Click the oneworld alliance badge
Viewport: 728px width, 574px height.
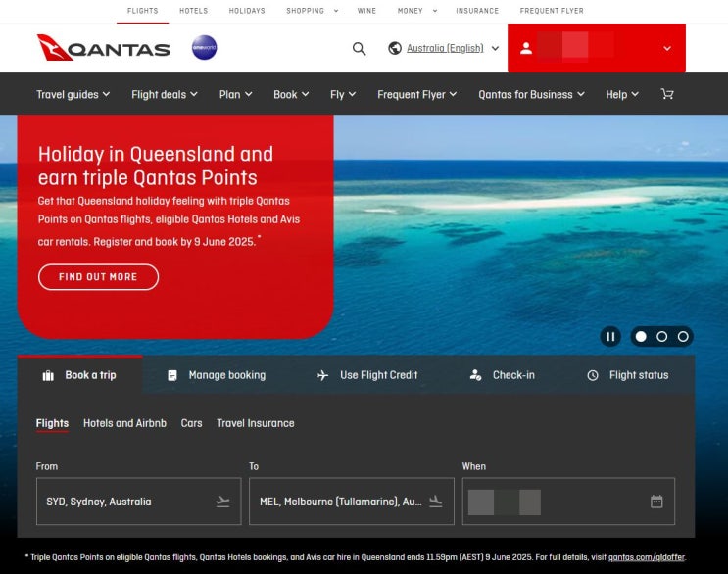click(x=204, y=48)
